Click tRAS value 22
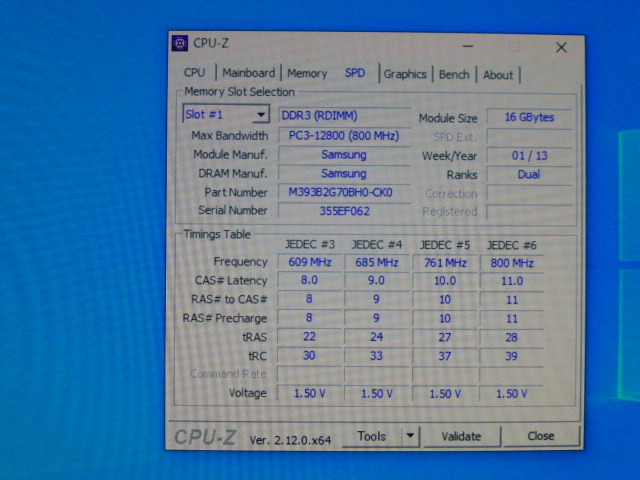640x480 pixels. (309, 336)
